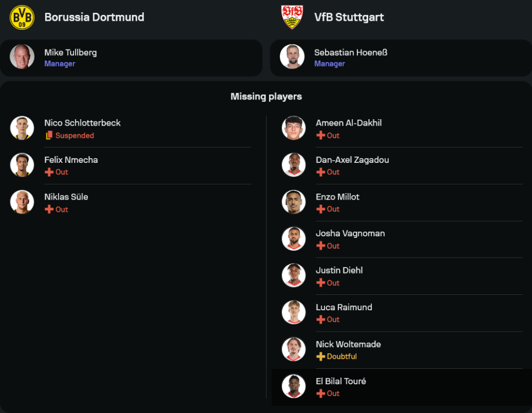Open manager Mike Tullberg's photo
The width and height of the screenshot is (532, 413).
pyautogui.click(x=22, y=57)
